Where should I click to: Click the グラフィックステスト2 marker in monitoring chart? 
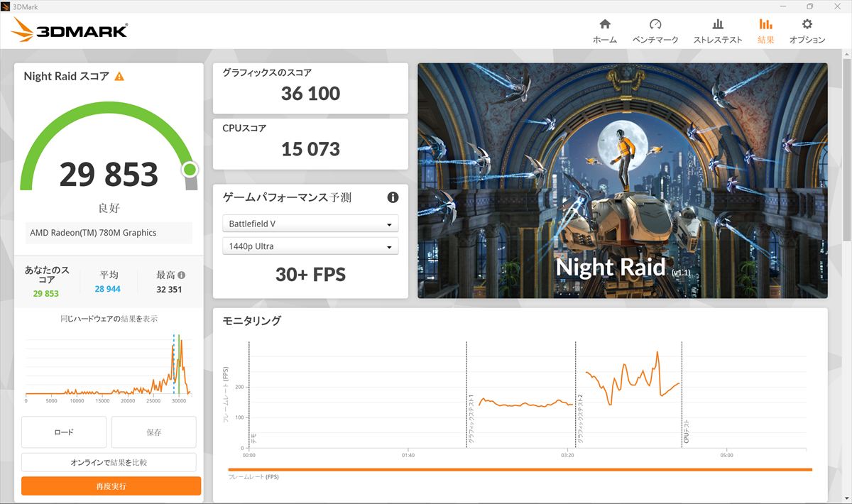click(x=579, y=419)
